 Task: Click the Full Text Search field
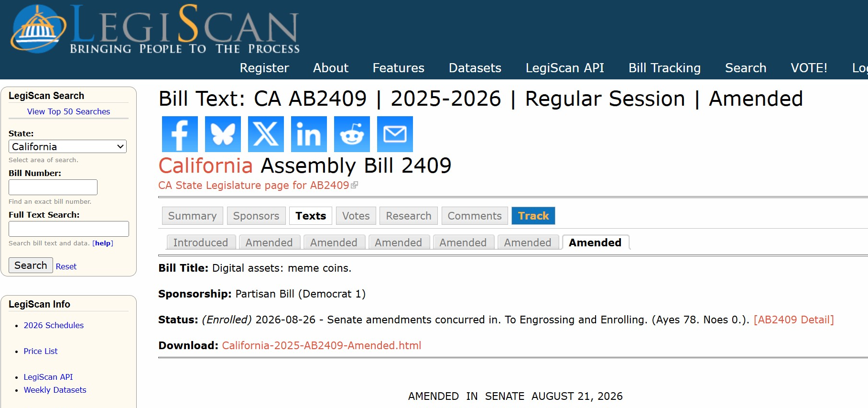[x=69, y=229]
